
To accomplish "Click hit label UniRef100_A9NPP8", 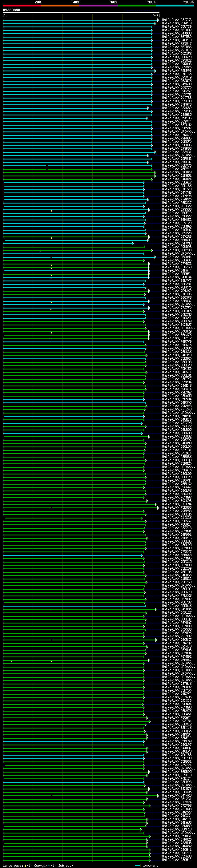I will [x=177, y=71].
